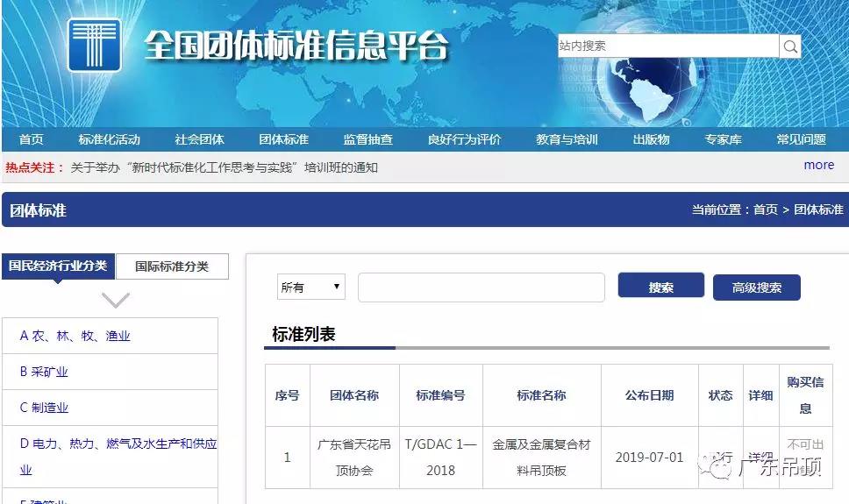Click the 公布日期 column header
This screenshot has height=504, width=849.
coord(650,395)
